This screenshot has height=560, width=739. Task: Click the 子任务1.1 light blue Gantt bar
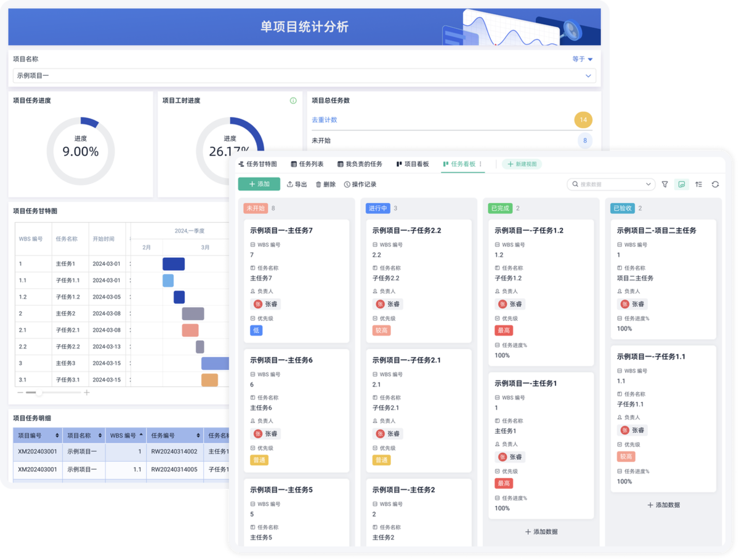168,281
